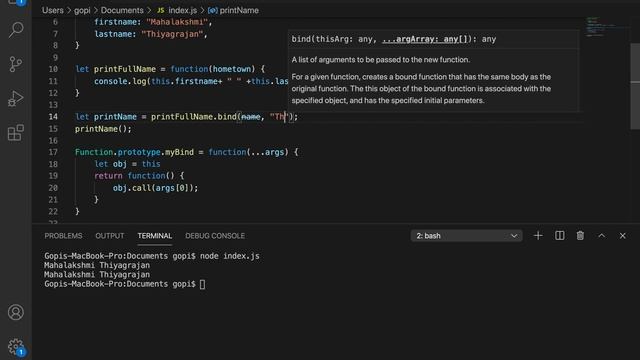Image resolution: width=640 pixels, height=360 pixels.
Task: Click line number 14 in gutter
Action: coord(53,117)
